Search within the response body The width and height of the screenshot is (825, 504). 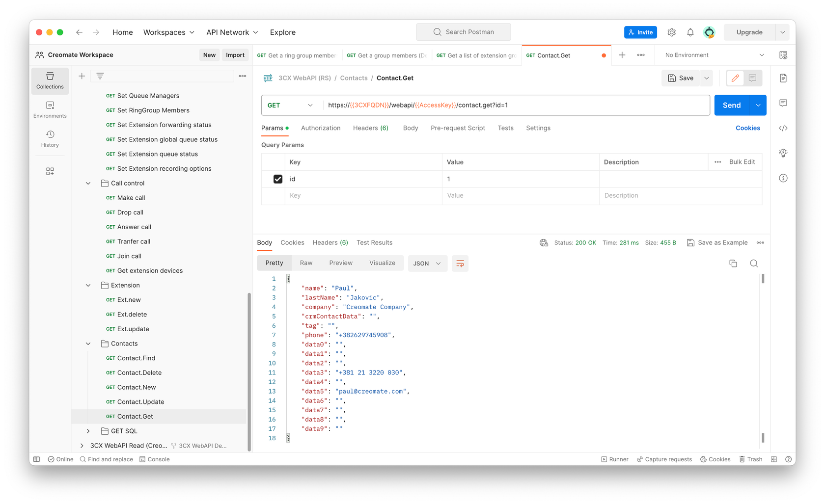pyautogui.click(x=754, y=263)
